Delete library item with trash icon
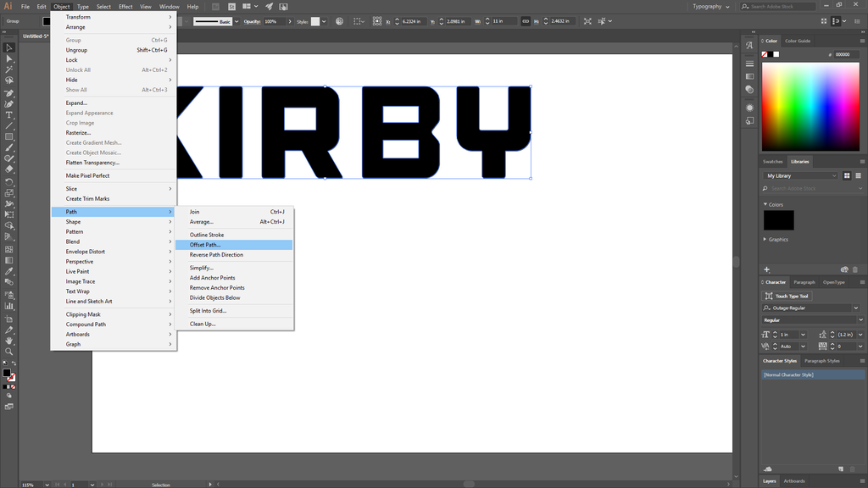This screenshot has height=488, width=868. (855, 269)
